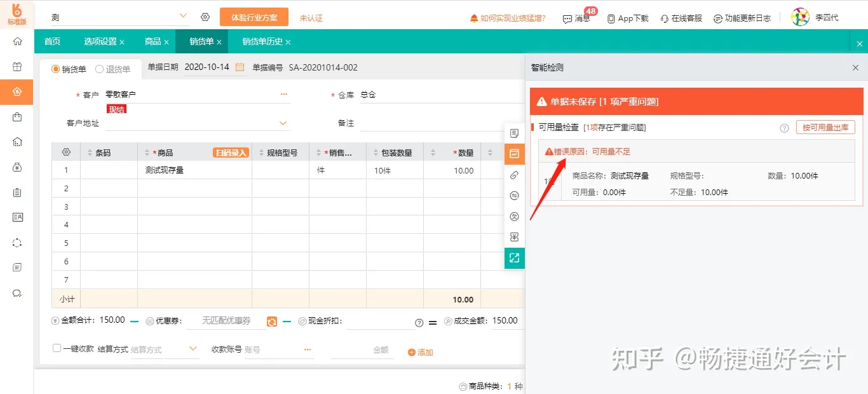Click the gear settings icon beside company name
Image resolution: width=868 pixels, height=394 pixels.
205,17
